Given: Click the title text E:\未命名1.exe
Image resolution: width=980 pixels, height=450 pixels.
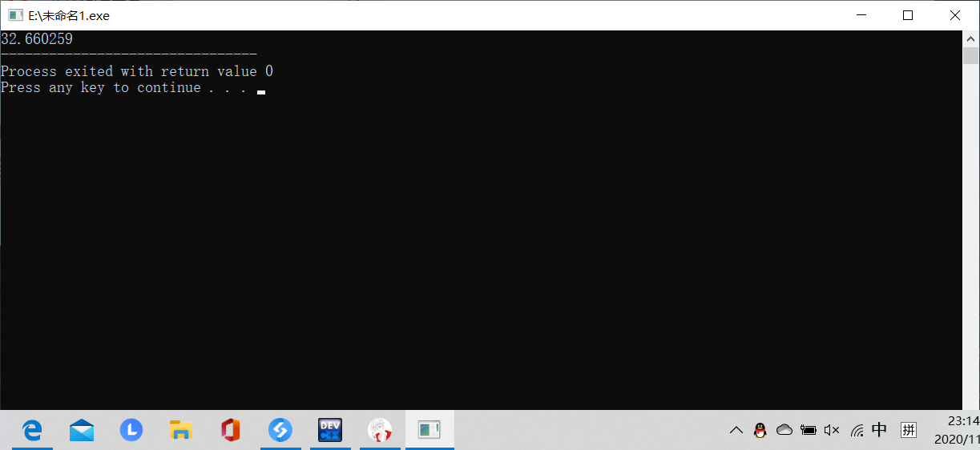Looking at the screenshot, I should coord(69,15).
